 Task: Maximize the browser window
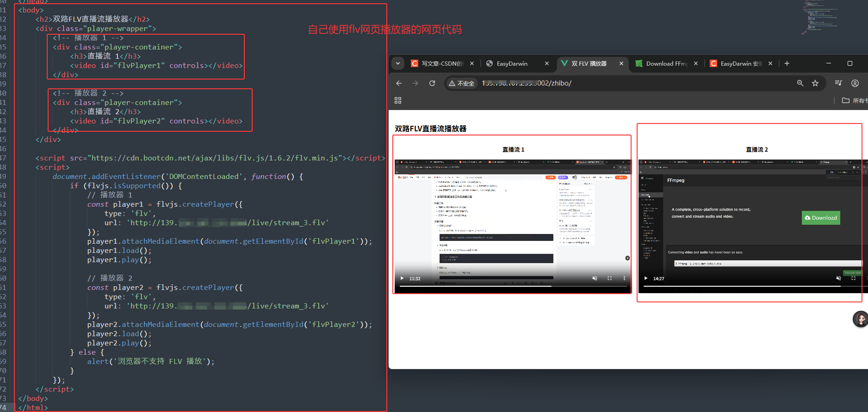850,63
